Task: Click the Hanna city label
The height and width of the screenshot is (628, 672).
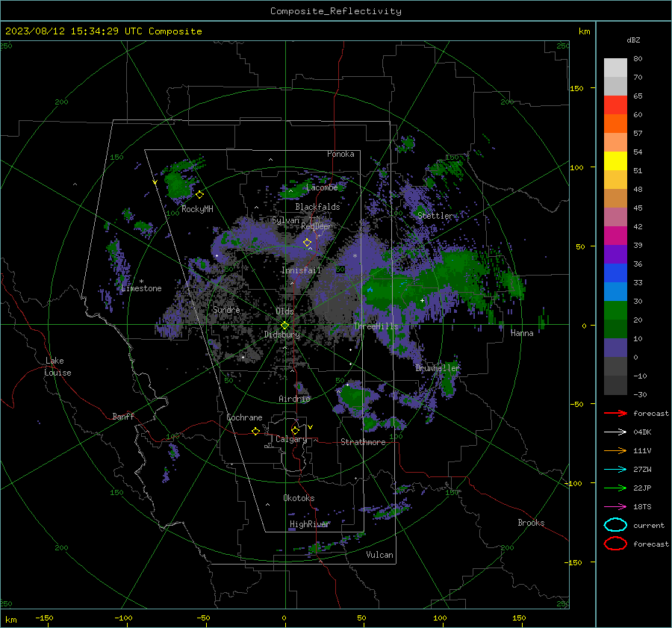Action: (522, 333)
